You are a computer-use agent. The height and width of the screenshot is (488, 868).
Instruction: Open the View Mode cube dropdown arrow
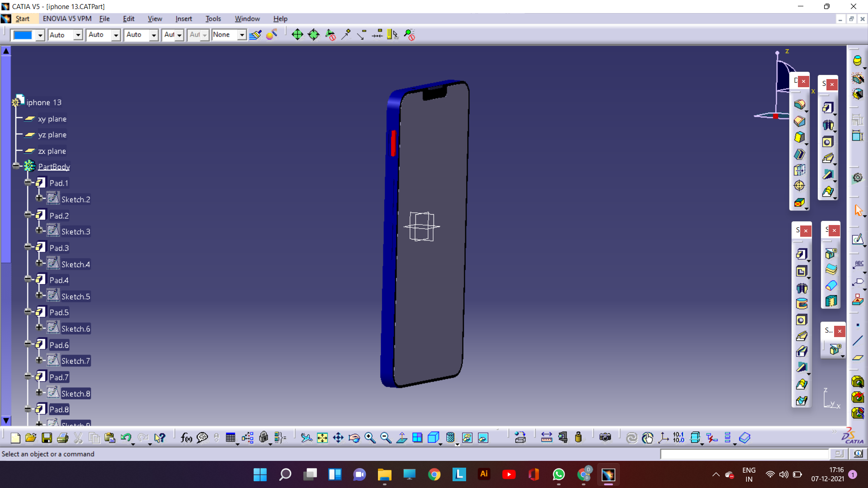[440, 444]
